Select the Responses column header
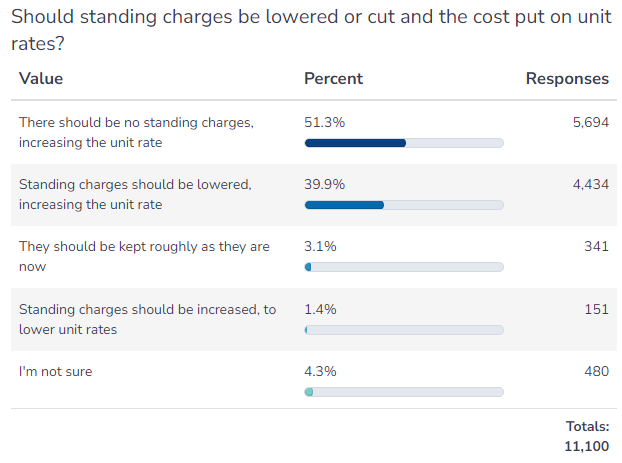Image resolution: width=622 pixels, height=463 pixels. [x=567, y=79]
